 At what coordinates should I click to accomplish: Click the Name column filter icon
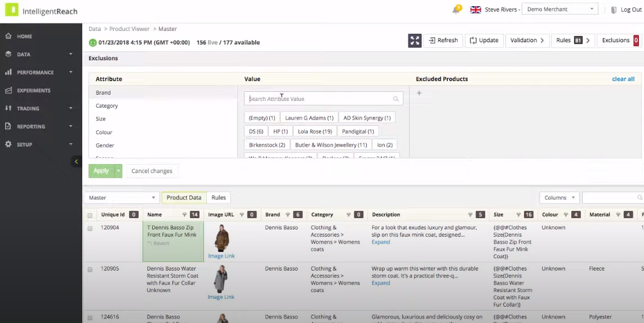[184, 215]
